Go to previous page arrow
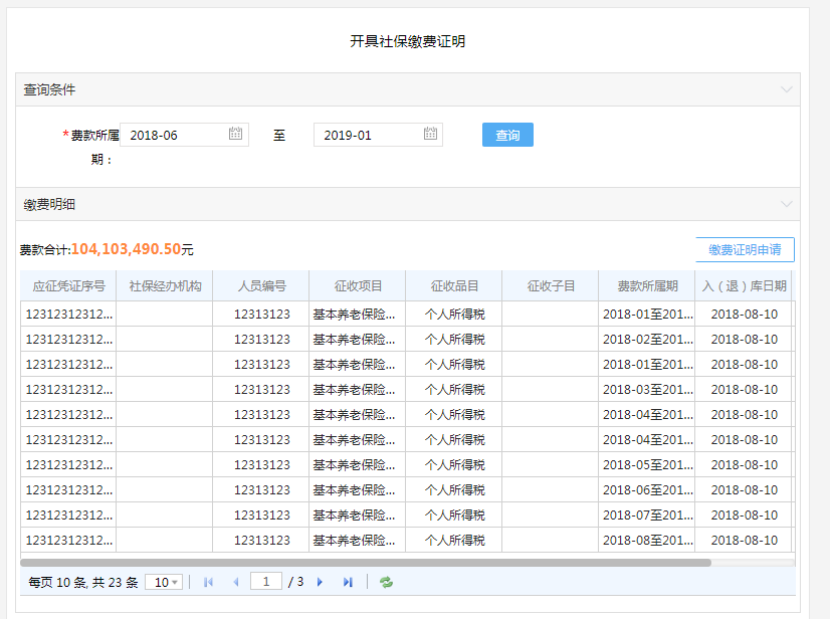This screenshot has height=619, width=830. click(236, 582)
